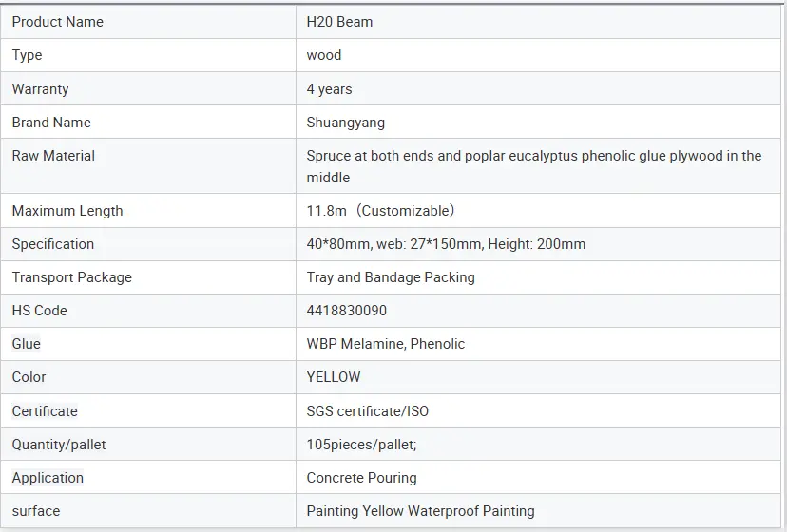The height and width of the screenshot is (532, 787).
Task: Select the '105pieces/pallet;' quantity value
Action: [x=361, y=445]
